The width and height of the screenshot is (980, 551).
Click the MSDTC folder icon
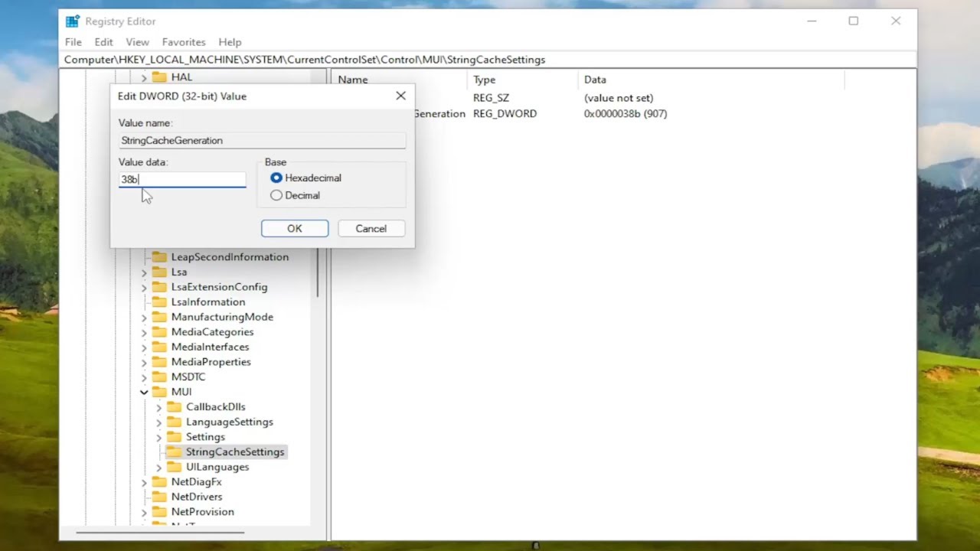pyautogui.click(x=159, y=377)
